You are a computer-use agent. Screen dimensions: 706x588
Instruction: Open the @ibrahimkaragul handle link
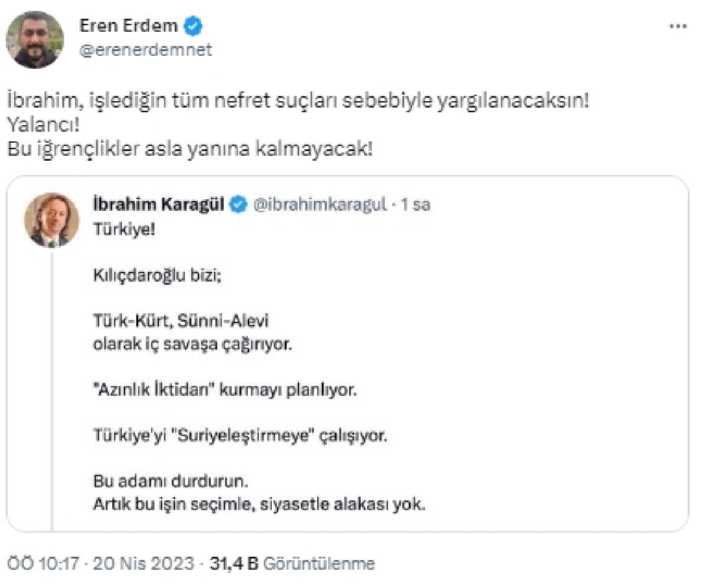[x=319, y=205]
